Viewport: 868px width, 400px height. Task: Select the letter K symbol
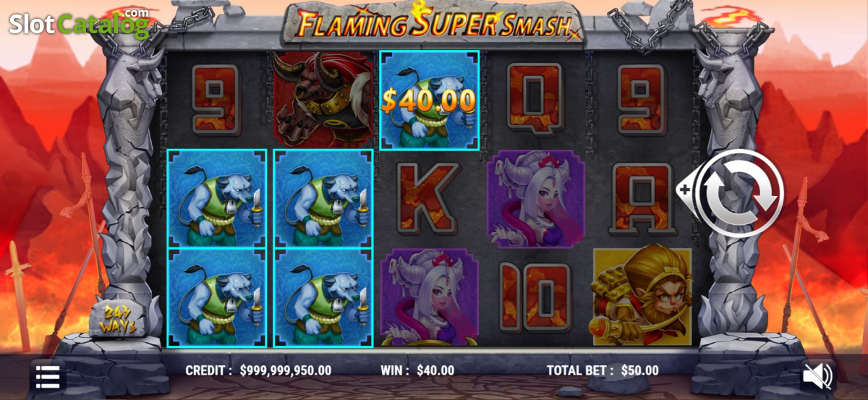tap(429, 198)
